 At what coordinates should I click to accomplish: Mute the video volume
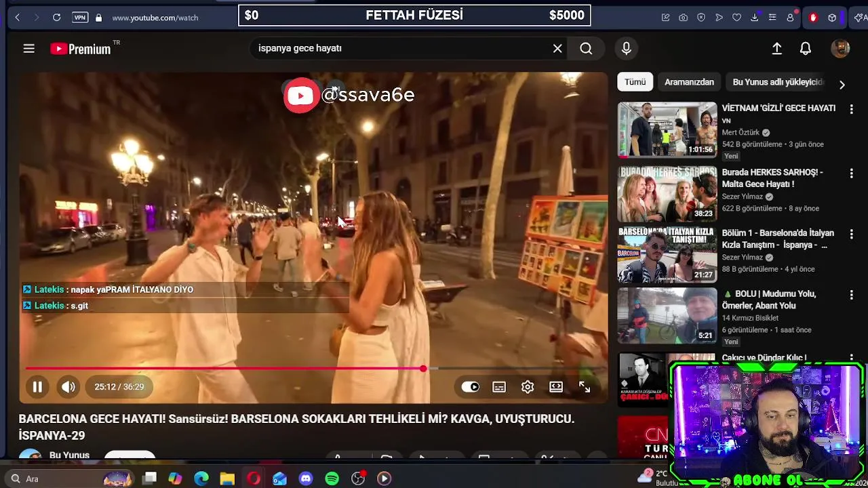click(x=68, y=387)
